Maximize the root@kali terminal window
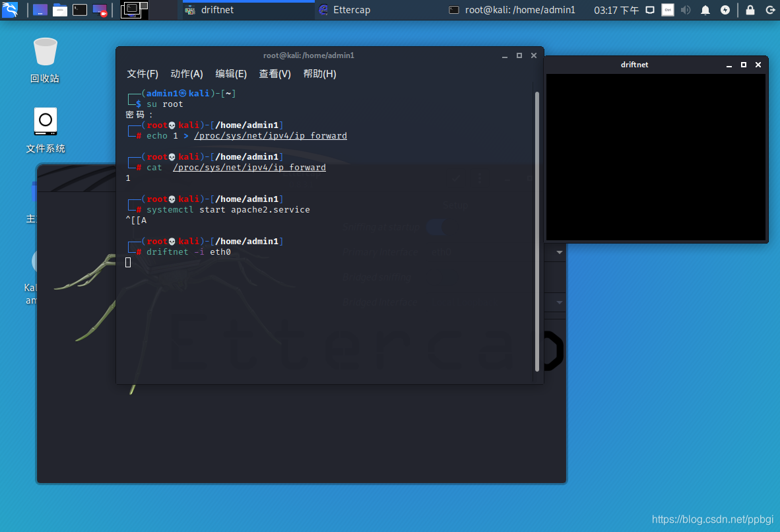Image resolution: width=780 pixels, height=532 pixels. (519, 55)
